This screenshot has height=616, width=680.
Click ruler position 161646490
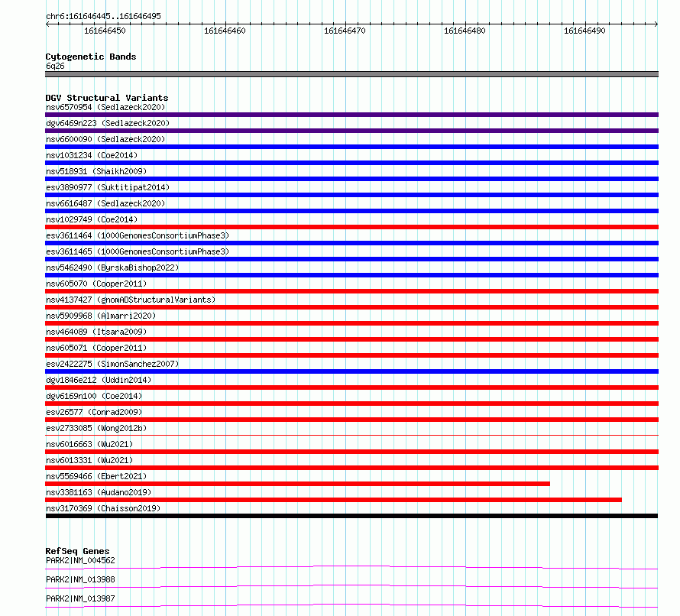[x=584, y=31]
